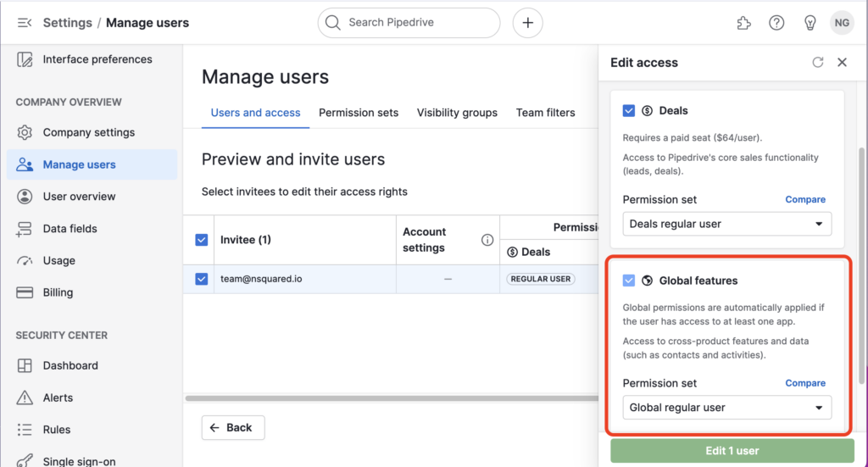
Task: Click the Back button
Action: click(x=233, y=428)
